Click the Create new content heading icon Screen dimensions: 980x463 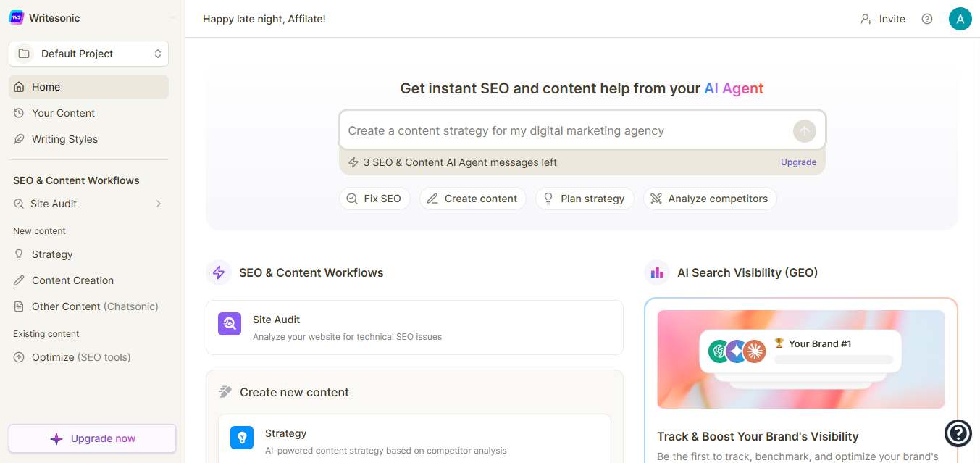click(x=225, y=392)
